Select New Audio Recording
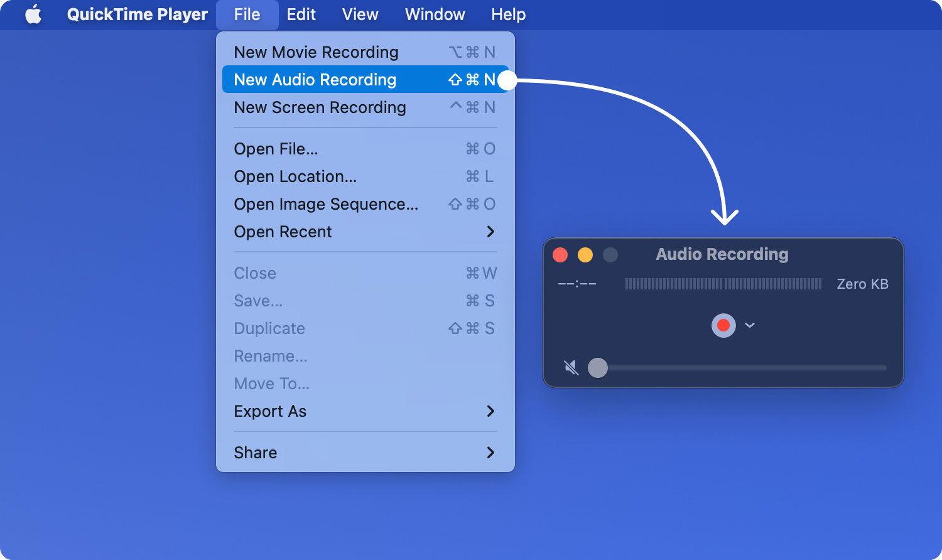 [365, 80]
